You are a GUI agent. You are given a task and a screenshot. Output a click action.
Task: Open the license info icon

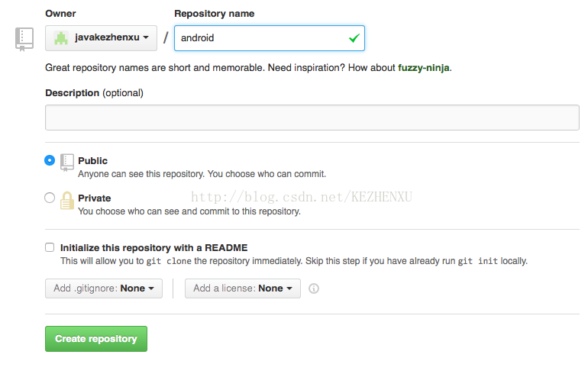click(314, 288)
